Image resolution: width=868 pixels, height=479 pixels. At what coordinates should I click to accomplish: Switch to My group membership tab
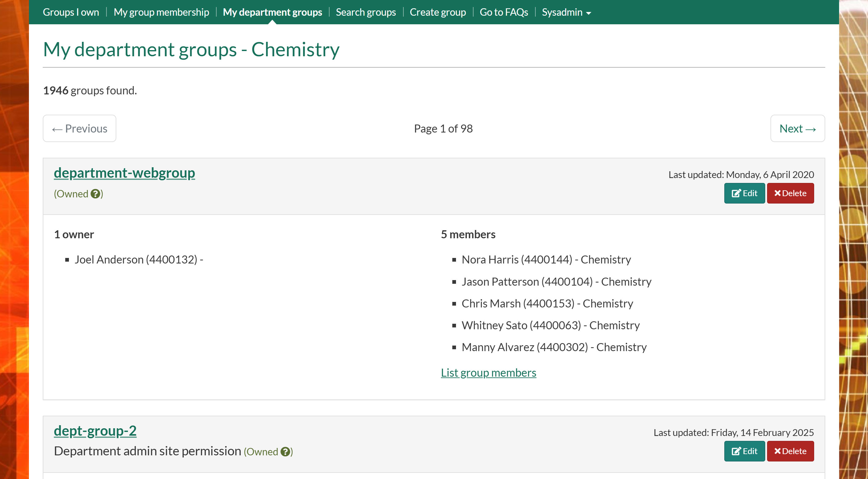click(x=161, y=13)
